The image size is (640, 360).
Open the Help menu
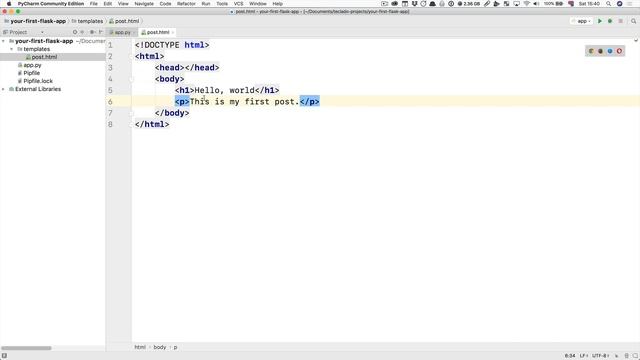(x=278, y=4)
